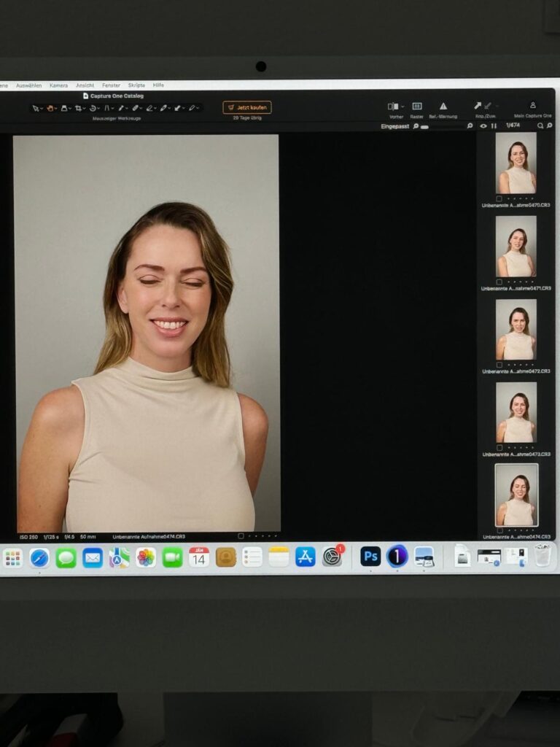The width and height of the screenshot is (560, 747).
Task: Select the rotation tool icon
Action: click(93, 108)
